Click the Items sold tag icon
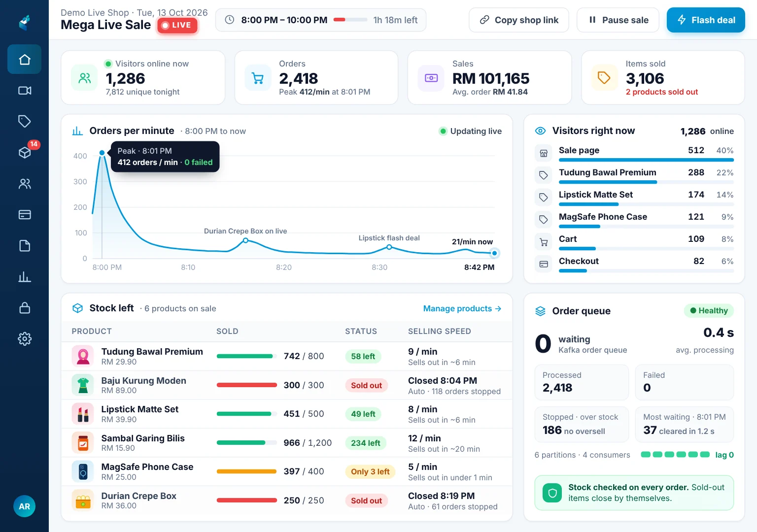The width and height of the screenshot is (757, 532). click(604, 78)
